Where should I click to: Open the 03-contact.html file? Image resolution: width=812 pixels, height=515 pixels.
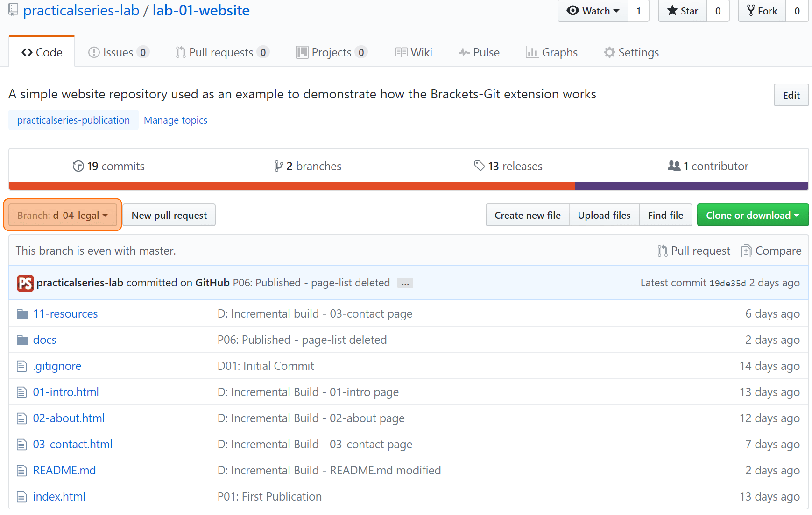(x=72, y=445)
